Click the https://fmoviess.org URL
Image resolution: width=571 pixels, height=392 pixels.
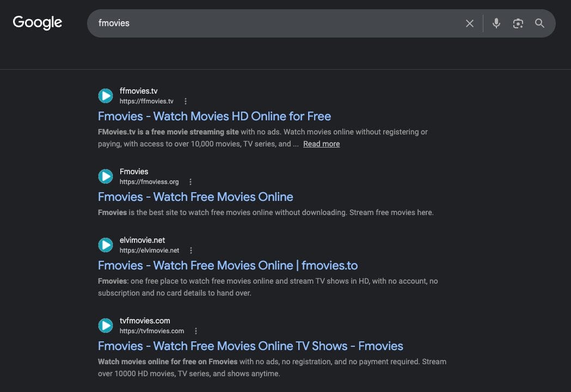point(149,182)
